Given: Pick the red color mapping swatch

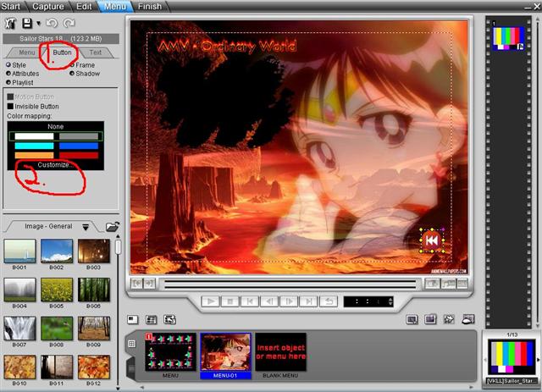Looking at the screenshot, I should [x=79, y=156].
